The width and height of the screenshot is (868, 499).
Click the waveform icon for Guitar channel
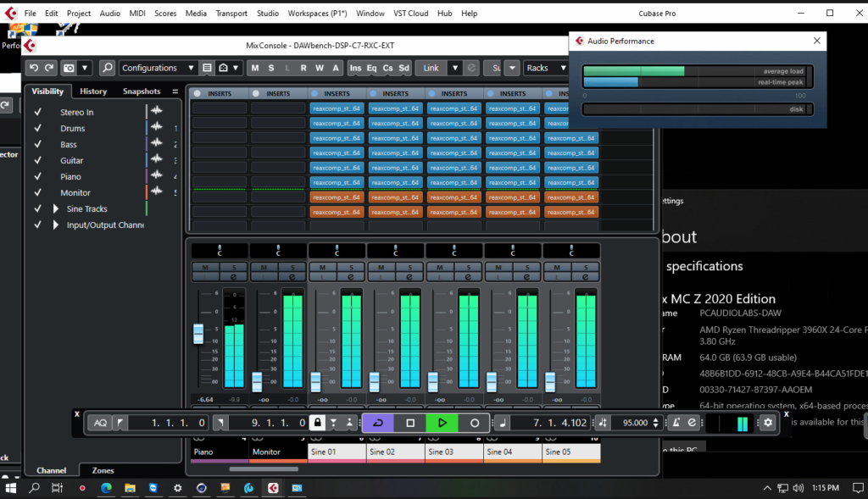tap(157, 159)
